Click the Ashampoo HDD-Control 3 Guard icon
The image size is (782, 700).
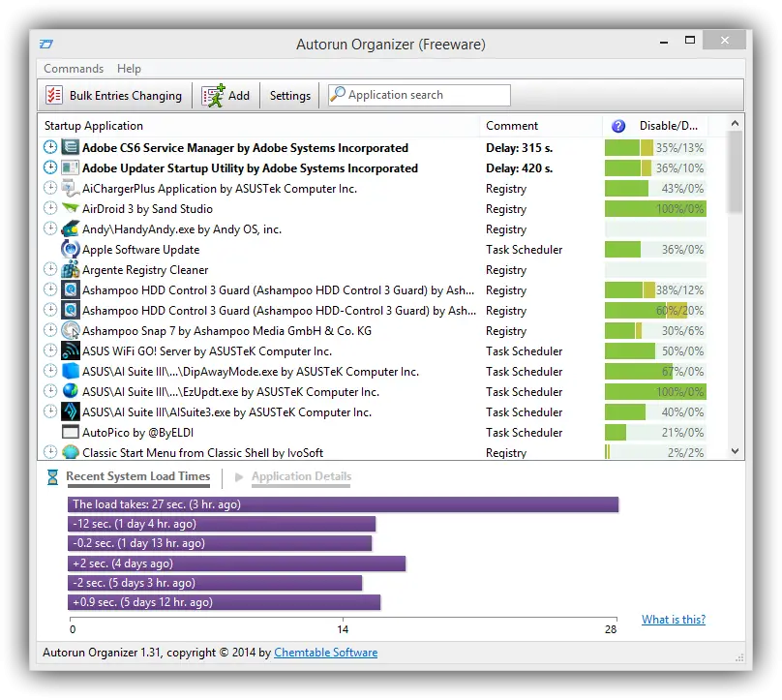tap(71, 310)
